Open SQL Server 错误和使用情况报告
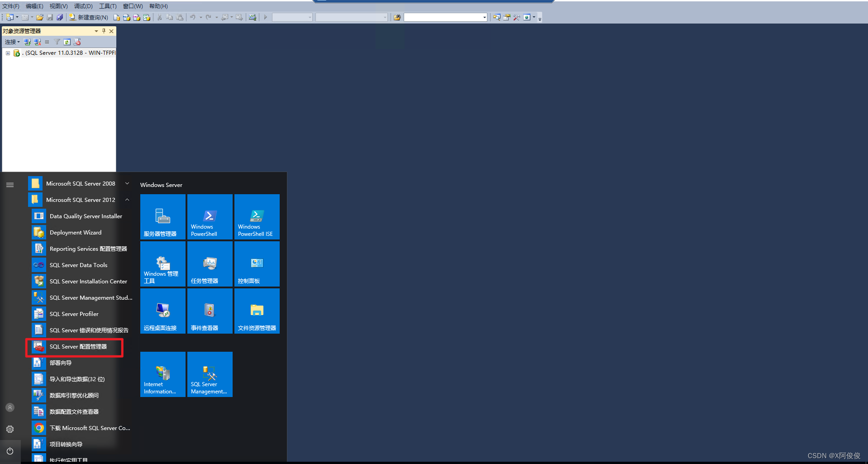Image resolution: width=868 pixels, height=464 pixels. [x=82, y=330]
